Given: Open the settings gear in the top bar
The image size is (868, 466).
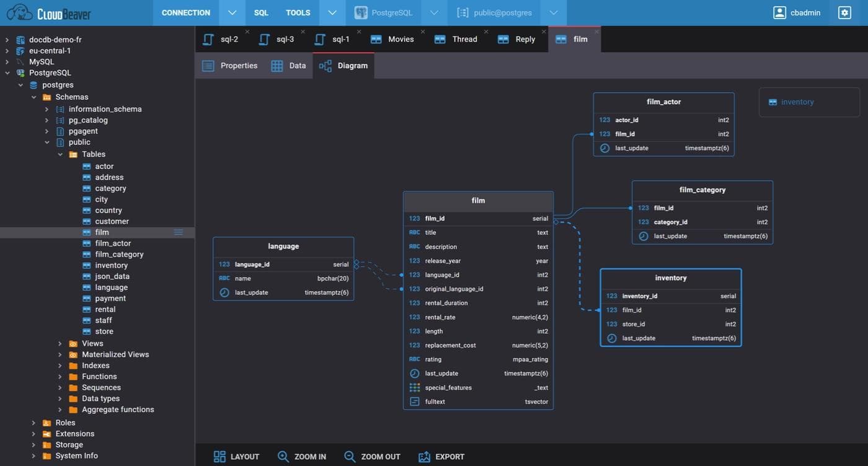Looking at the screenshot, I should point(844,12).
